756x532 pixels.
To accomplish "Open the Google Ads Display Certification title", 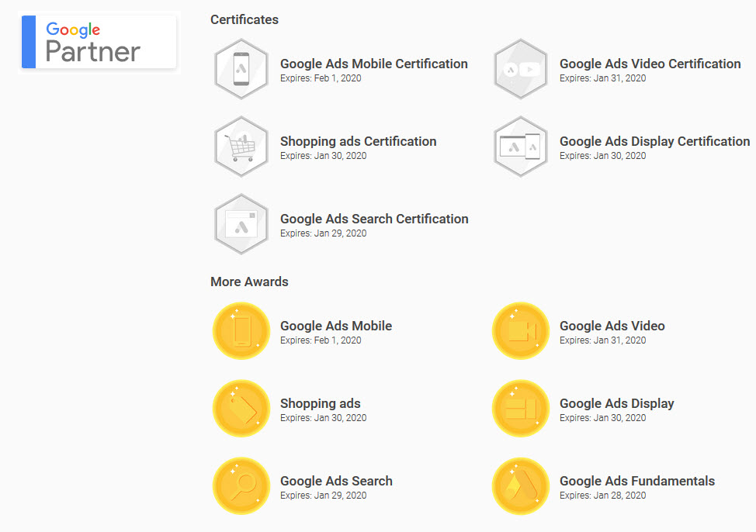I will [x=654, y=141].
